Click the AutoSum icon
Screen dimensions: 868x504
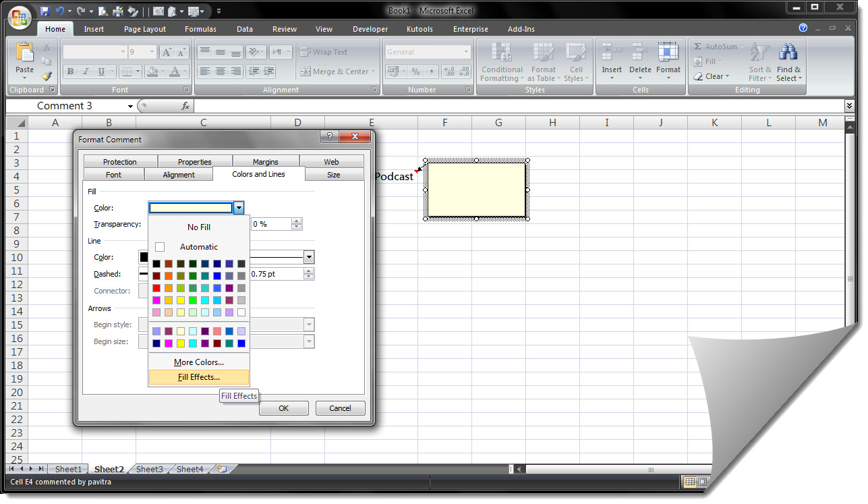point(699,46)
